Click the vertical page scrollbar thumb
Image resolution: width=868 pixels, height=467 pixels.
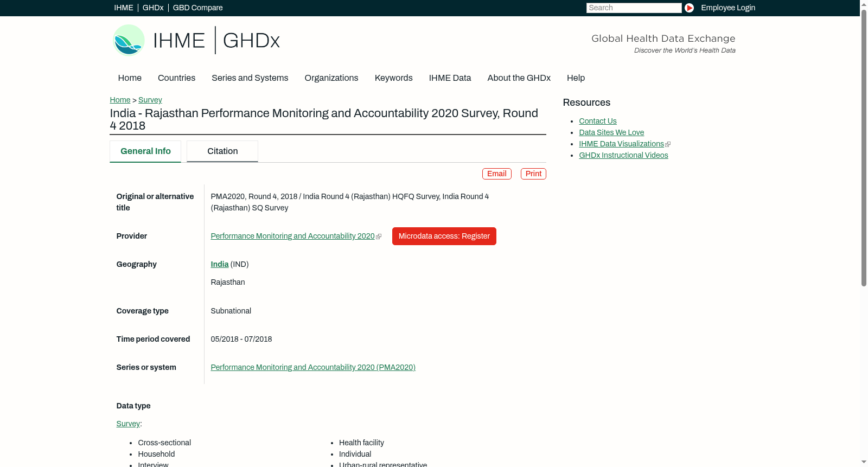864,148
